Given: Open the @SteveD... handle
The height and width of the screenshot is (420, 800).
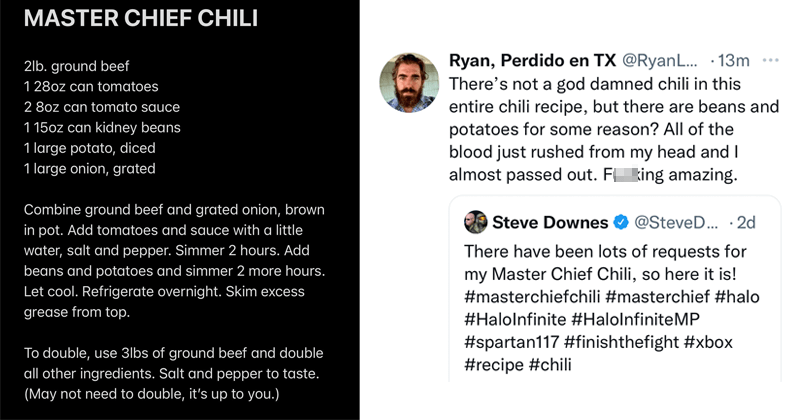Looking at the screenshot, I should 676,223.
